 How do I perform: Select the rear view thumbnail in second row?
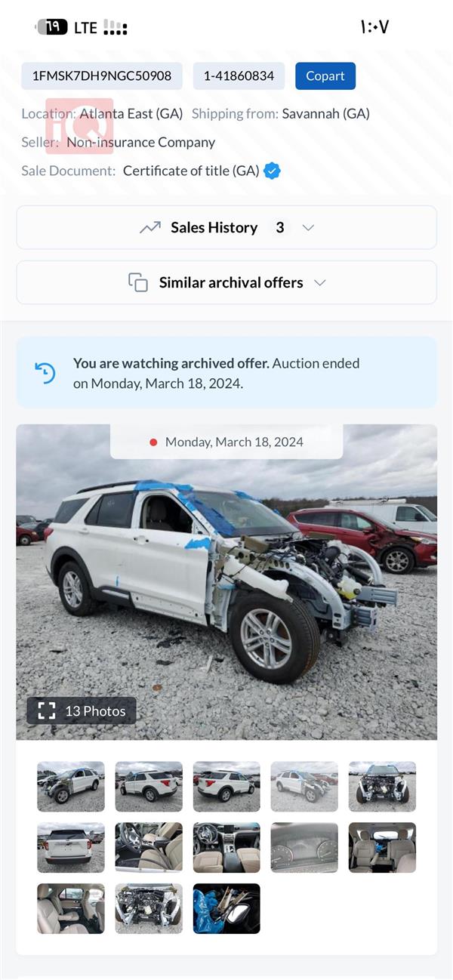(71, 847)
